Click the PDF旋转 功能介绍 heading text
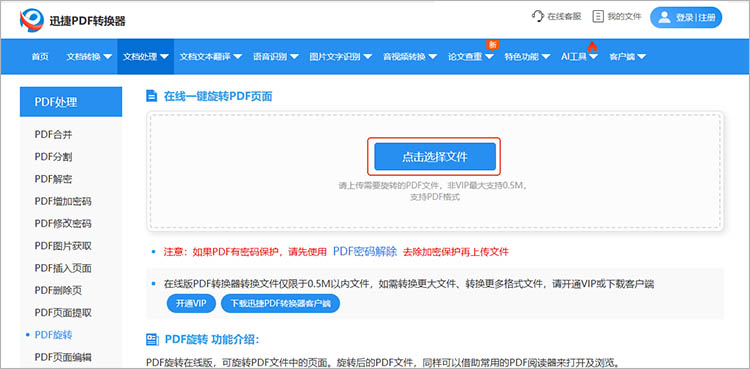This screenshot has height=369, width=750. pos(211,340)
